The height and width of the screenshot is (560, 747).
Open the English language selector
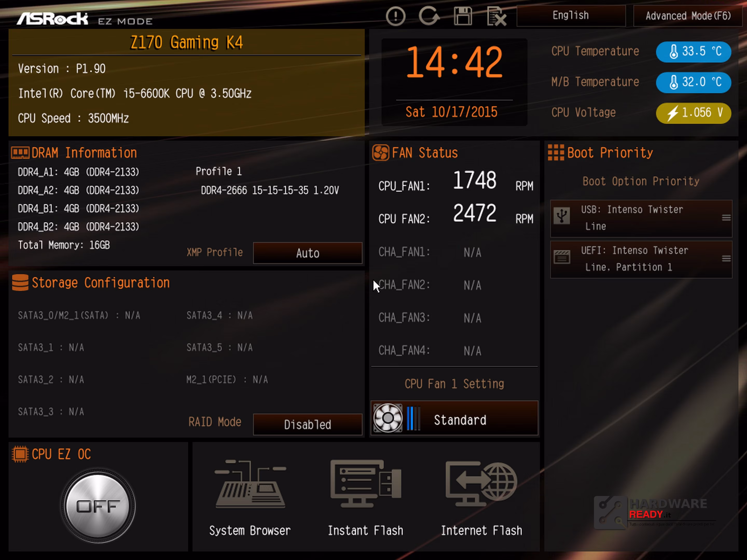(x=571, y=16)
